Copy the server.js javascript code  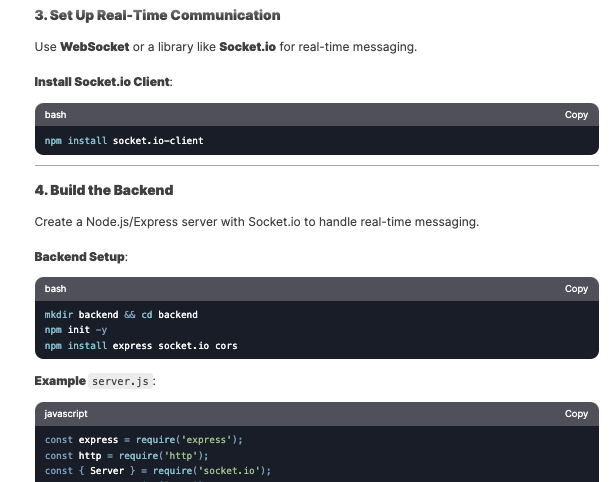pos(576,414)
